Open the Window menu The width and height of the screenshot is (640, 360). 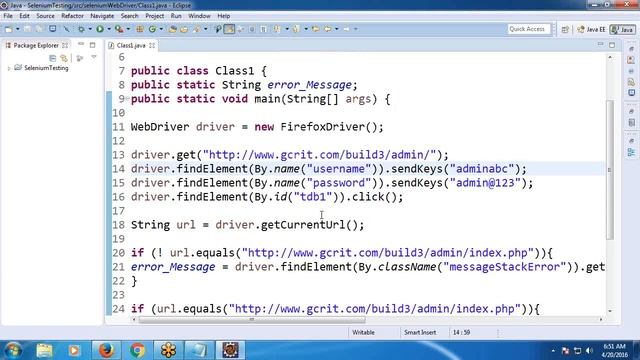[x=199, y=16]
